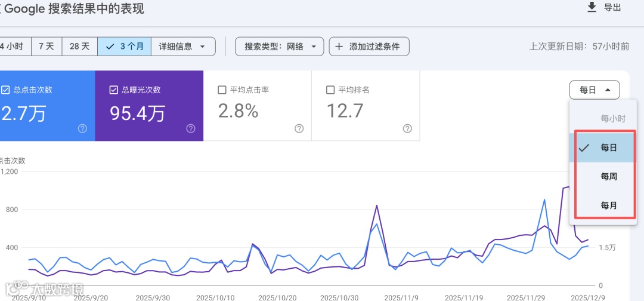
Task: Open help icon on 总曝光次数 card
Action: tap(191, 129)
